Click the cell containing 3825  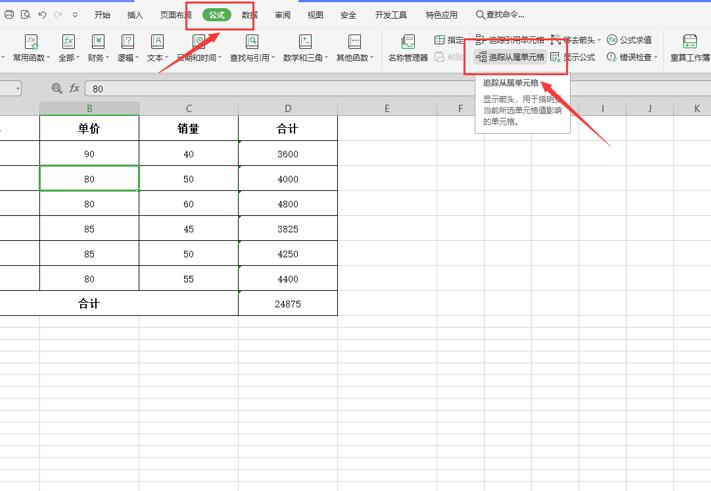click(288, 228)
